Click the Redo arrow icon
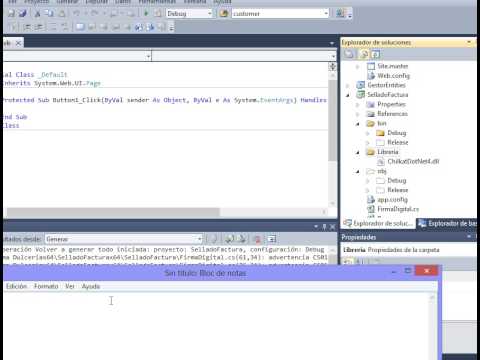 [95, 13]
